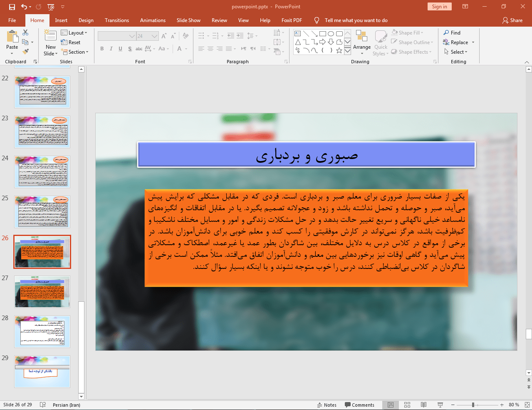This screenshot has height=410, width=532.
Task: Apply strikethrough formatting
Action: coord(139,49)
